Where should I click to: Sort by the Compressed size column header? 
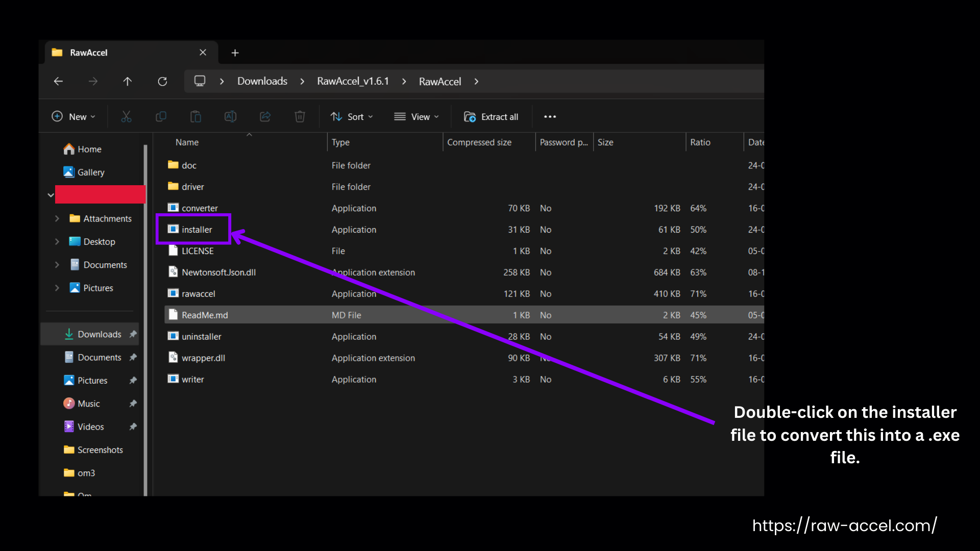coord(479,142)
